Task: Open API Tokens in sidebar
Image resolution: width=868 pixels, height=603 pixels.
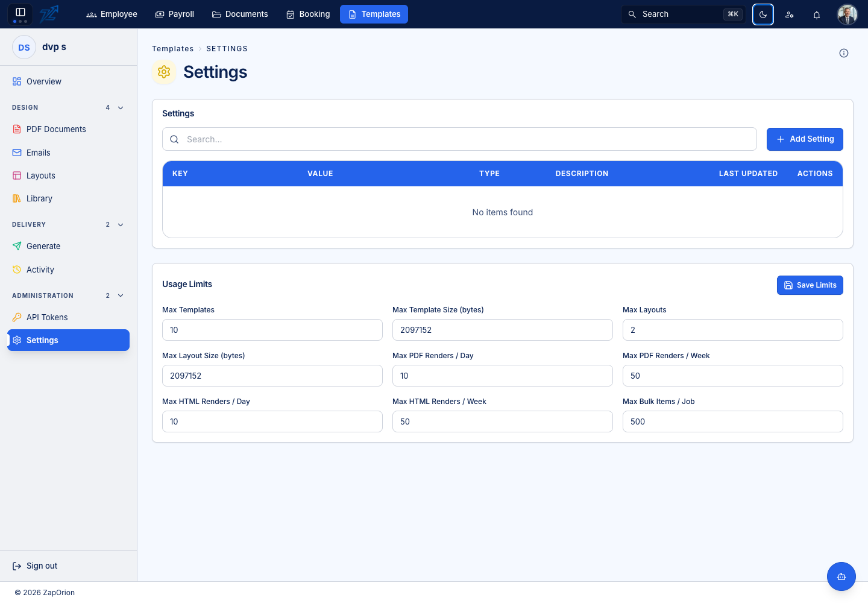Action: click(x=68, y=317)
